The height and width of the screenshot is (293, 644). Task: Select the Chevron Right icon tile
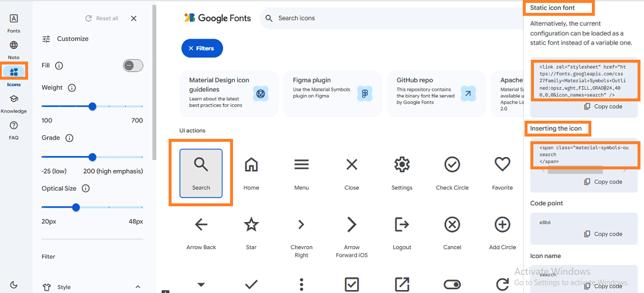click(x=302, y=234)
